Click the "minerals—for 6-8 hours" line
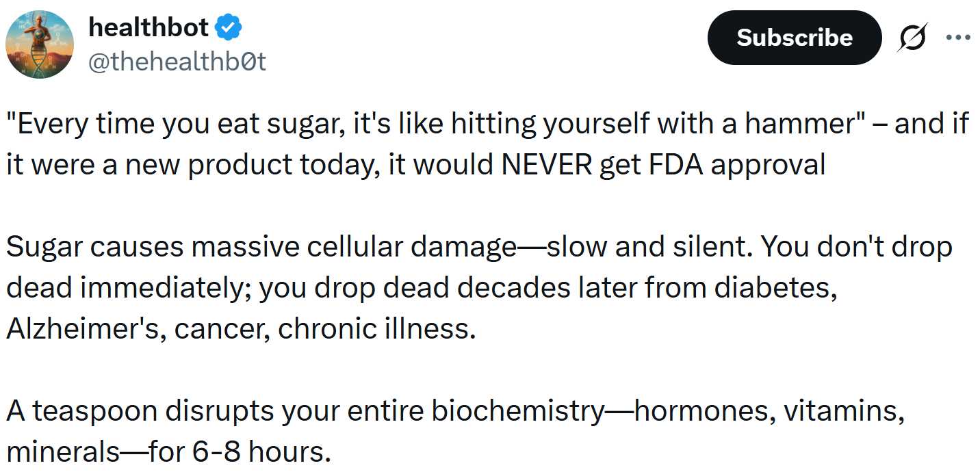 coord(168,452)
